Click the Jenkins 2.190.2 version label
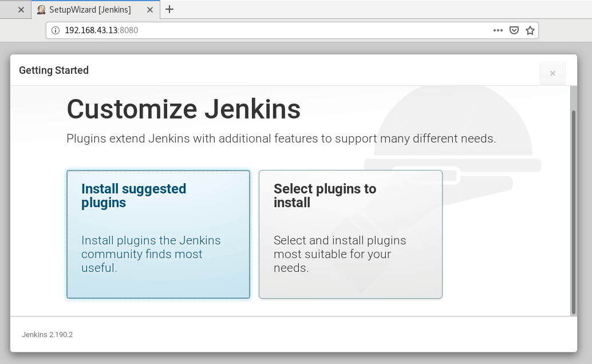592x364 pixels. click(x=47, y=334)
